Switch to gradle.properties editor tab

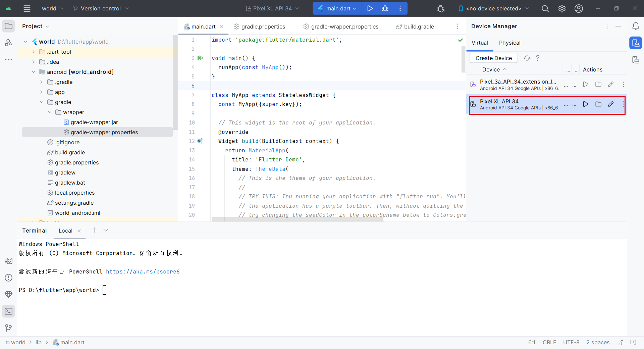click(259, 27)
